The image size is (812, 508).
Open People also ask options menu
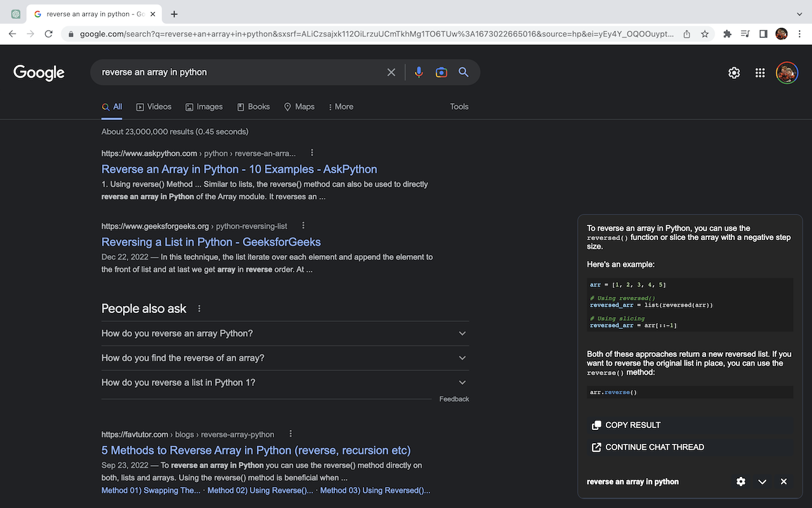[x=199, y=309]
